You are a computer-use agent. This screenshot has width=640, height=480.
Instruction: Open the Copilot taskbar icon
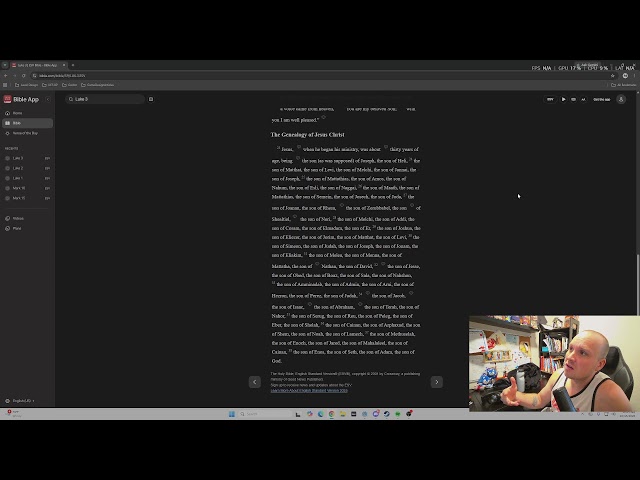pos(310,414)
